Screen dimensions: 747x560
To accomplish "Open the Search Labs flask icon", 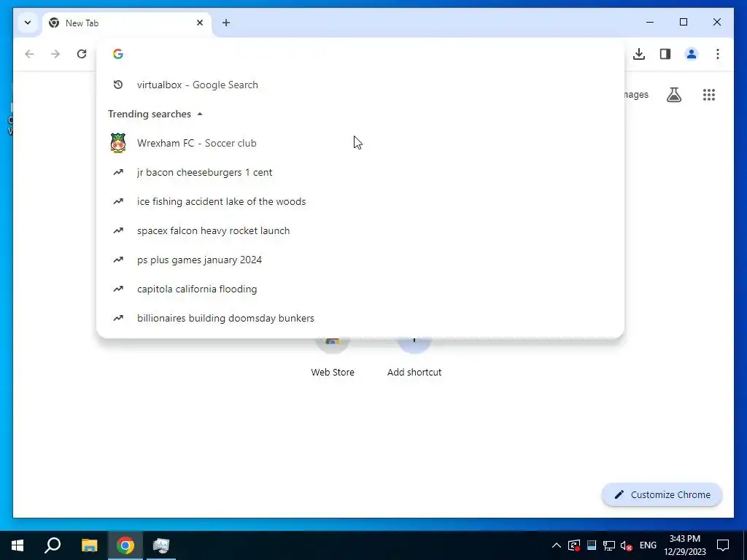I will point(673,95).
